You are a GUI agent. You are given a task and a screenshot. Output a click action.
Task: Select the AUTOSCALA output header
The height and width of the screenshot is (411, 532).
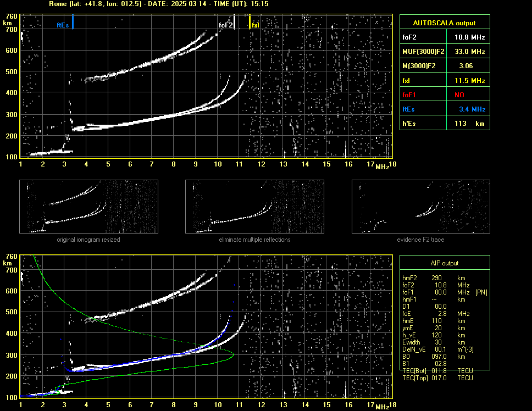point(445,23)
